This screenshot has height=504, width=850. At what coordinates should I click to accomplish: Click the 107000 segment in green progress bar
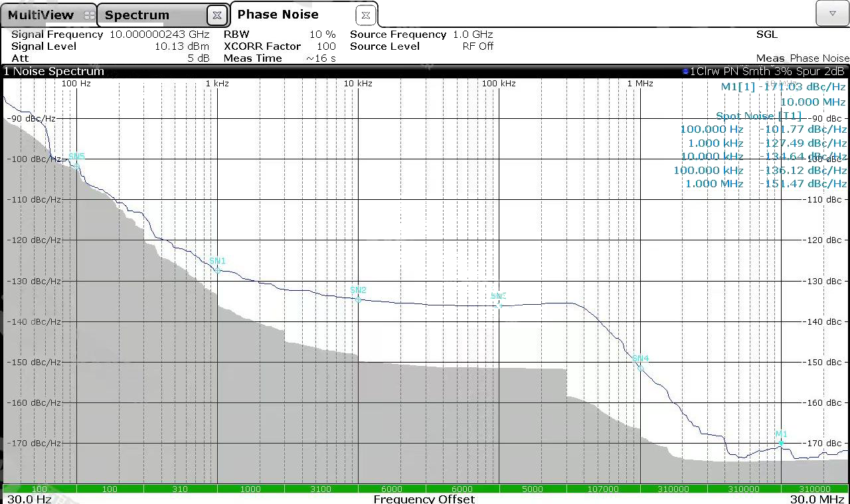tap(602, 489)
